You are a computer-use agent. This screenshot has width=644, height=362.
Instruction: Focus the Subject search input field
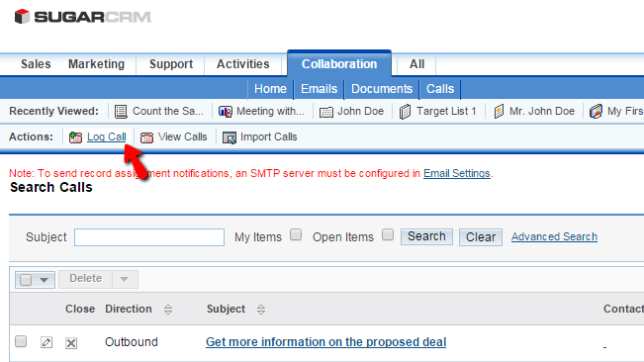click(x=149, y=237)
